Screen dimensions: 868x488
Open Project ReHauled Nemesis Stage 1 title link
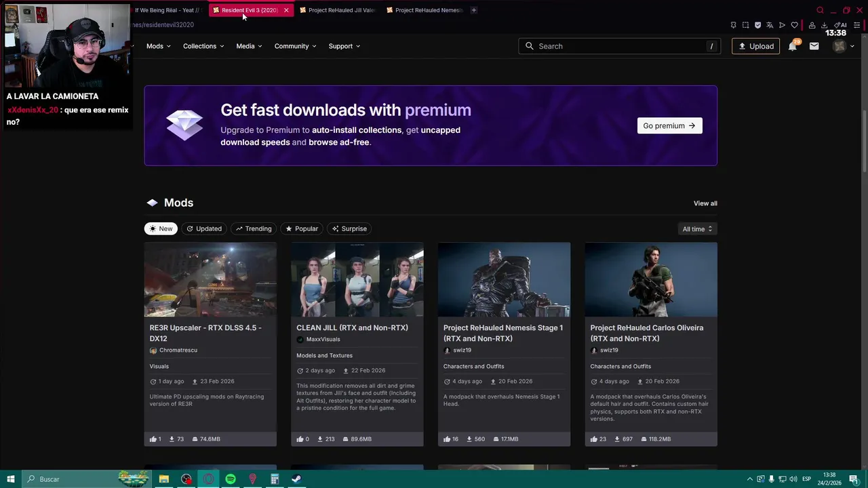[503, 333]
